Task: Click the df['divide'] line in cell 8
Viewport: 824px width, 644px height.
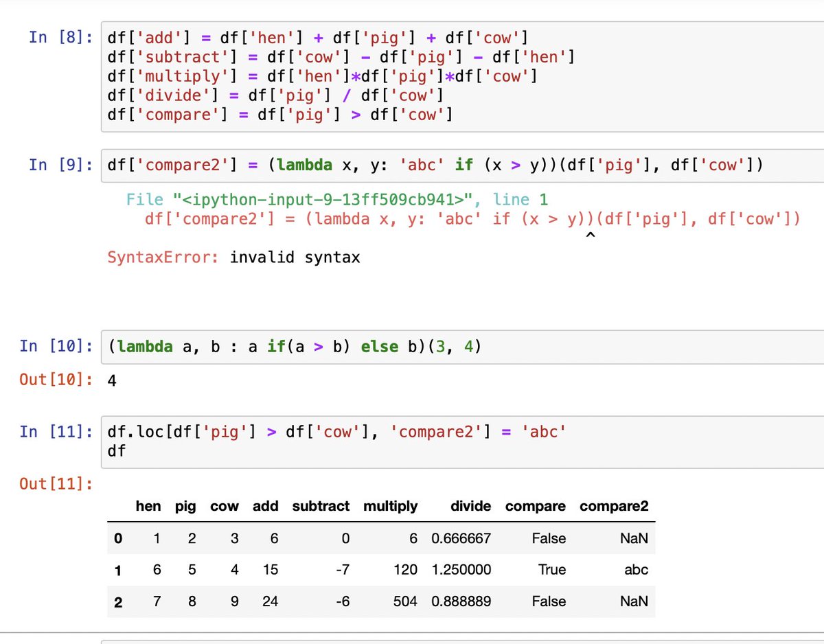Action: click(276, 95)
